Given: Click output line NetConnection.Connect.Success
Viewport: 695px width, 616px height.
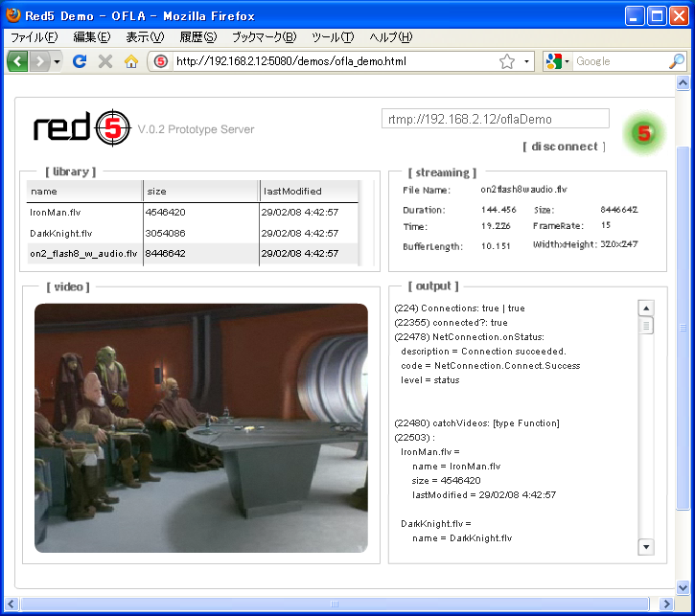Looking at the screenshot, I should pos(490,366).
